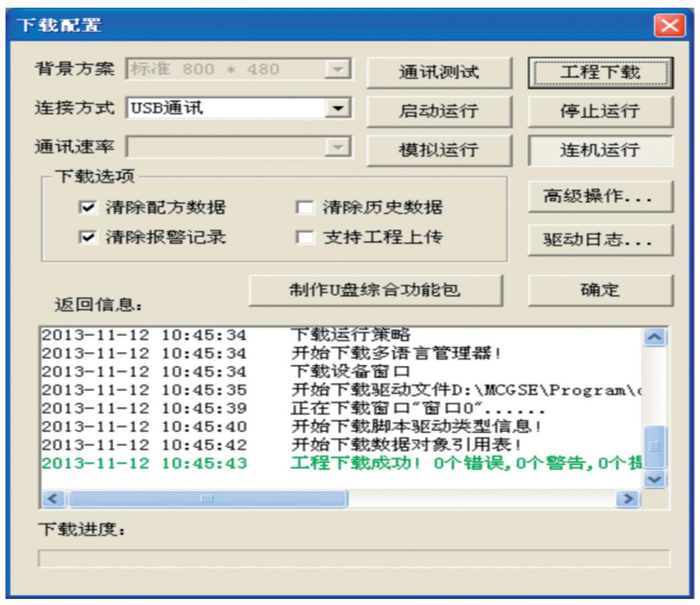The image size is (700, 605).
Task: Select the 连机运行 button
Action: 600,150
